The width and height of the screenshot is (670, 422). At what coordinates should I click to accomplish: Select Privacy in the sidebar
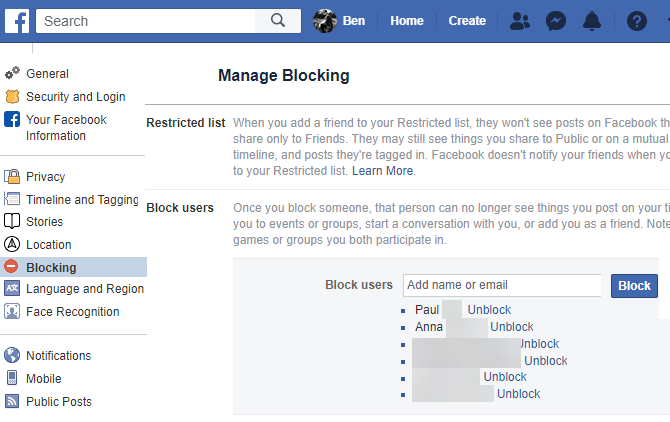coord(45,177)
